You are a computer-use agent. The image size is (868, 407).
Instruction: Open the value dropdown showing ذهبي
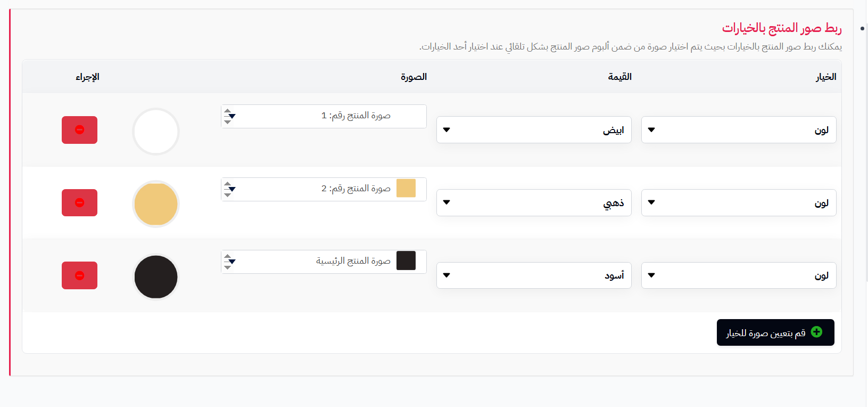(x=534, y=202)
